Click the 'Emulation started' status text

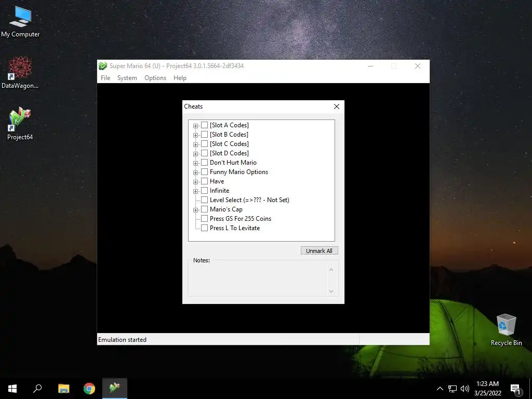122,340
